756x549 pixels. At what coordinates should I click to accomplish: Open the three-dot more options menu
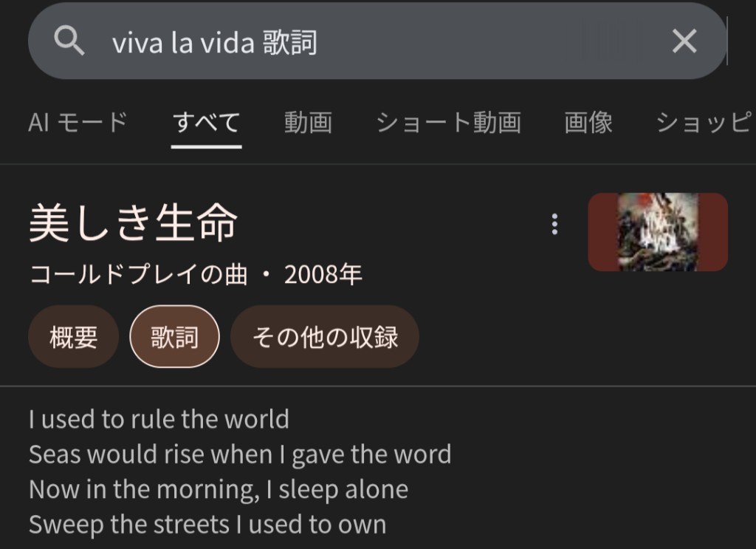pos(554,225)
